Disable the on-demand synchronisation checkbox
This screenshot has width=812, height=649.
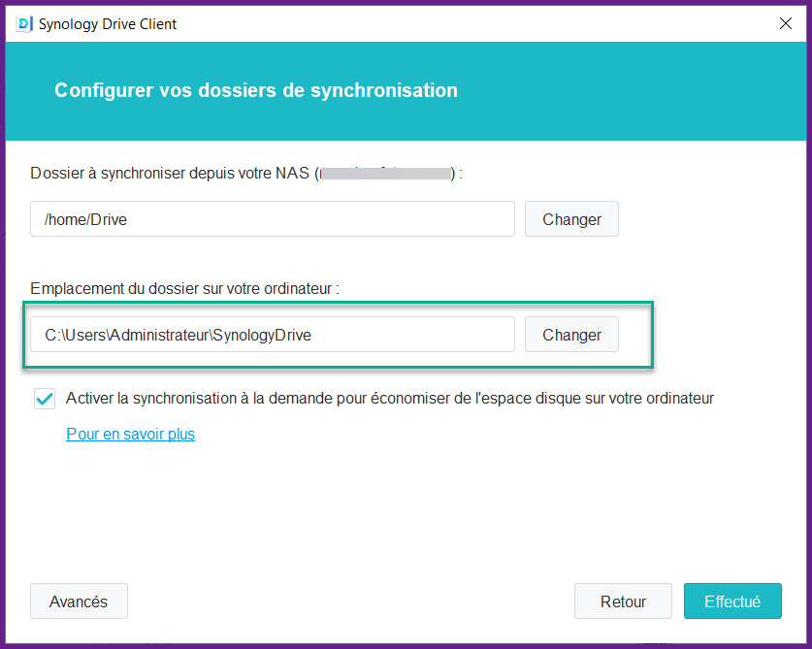(45, 399)
